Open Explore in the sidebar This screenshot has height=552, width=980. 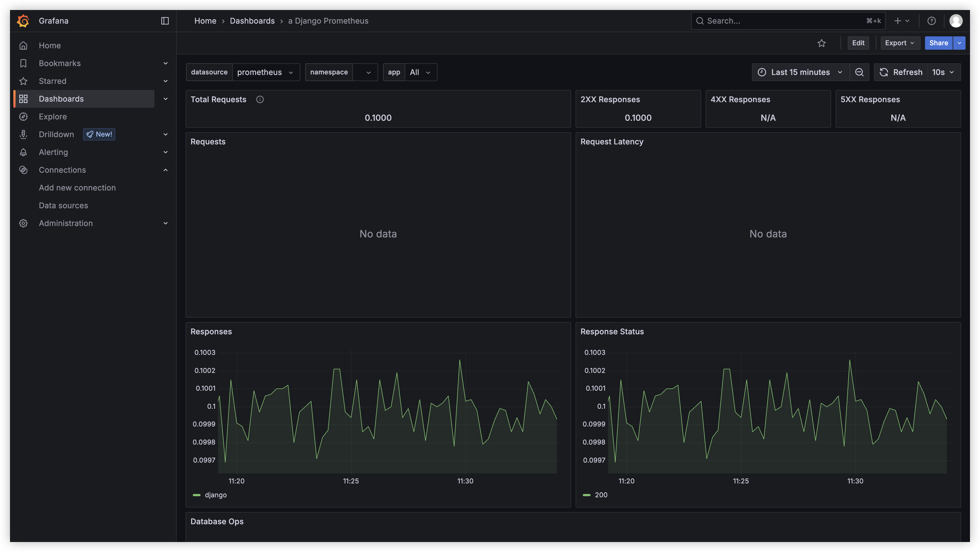click(53, 117)
